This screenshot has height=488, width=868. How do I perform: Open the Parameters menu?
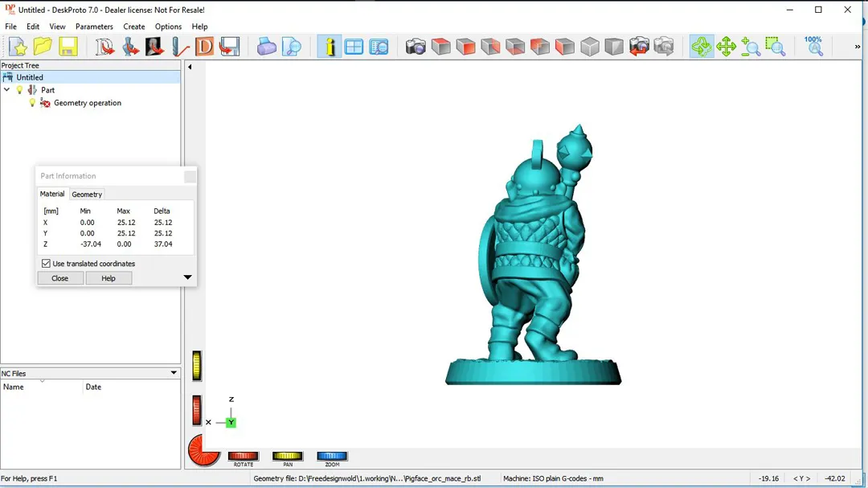click(94, 27)
